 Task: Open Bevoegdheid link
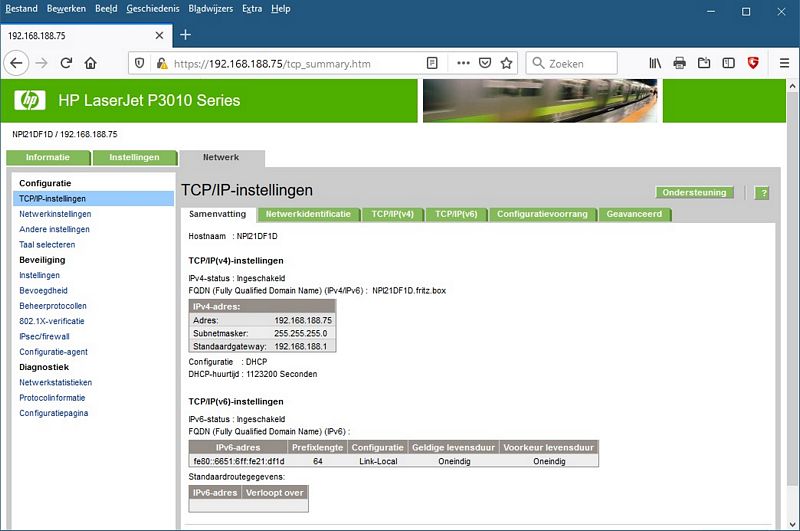click(x=43, y=290)
